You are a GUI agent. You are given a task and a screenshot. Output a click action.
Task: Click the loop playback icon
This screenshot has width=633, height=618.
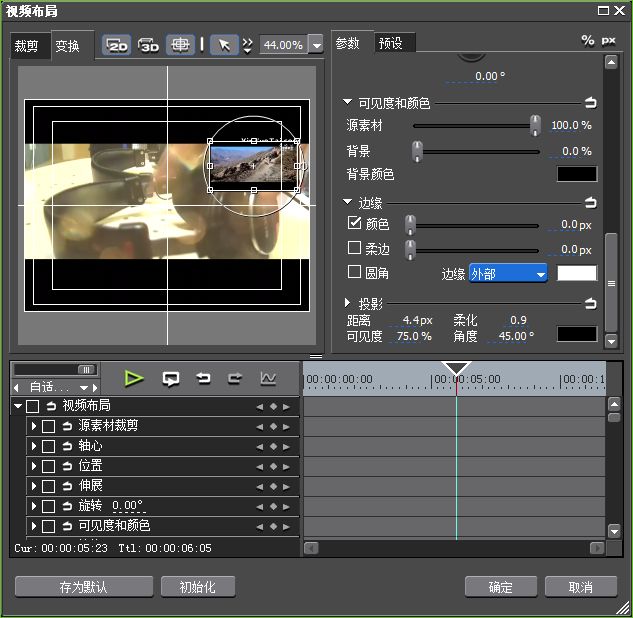(171, 378)
